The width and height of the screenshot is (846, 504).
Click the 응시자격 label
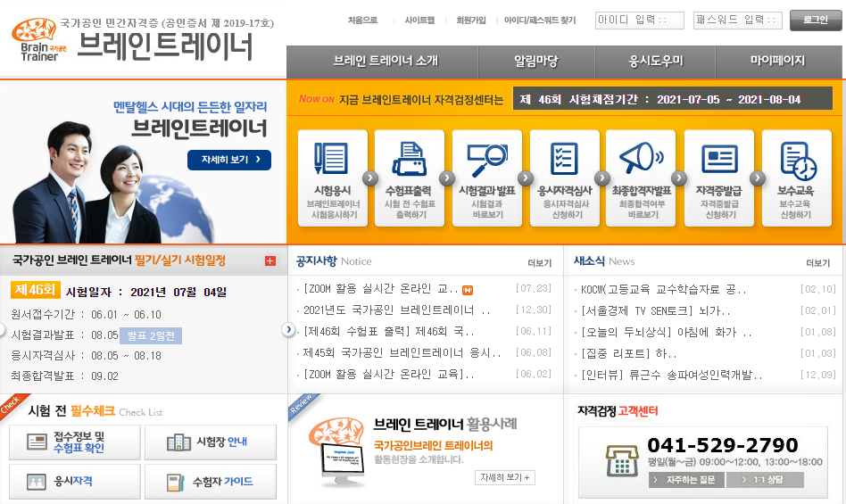coord(73,481)
